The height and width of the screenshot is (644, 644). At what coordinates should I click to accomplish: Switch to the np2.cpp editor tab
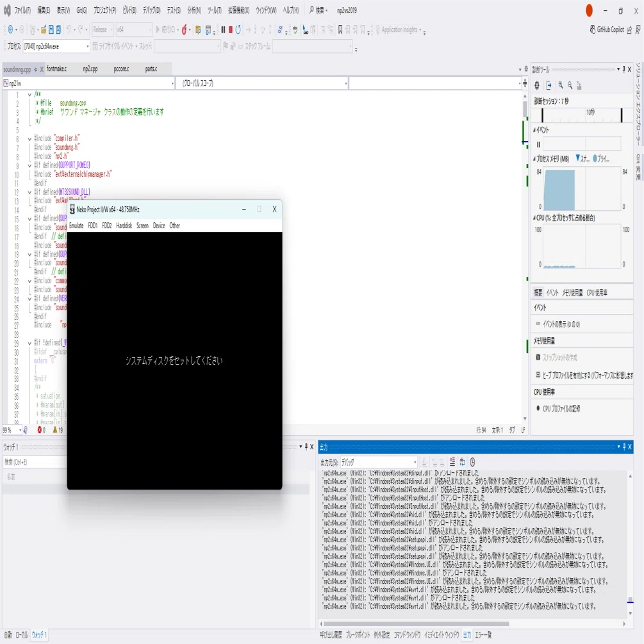click(90, 69)
